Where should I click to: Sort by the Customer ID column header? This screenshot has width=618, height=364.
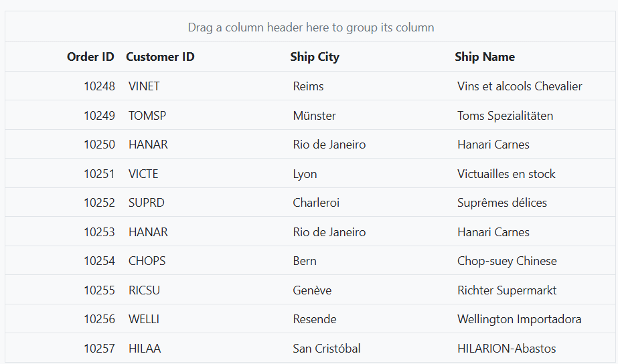(x=160, y=57)
